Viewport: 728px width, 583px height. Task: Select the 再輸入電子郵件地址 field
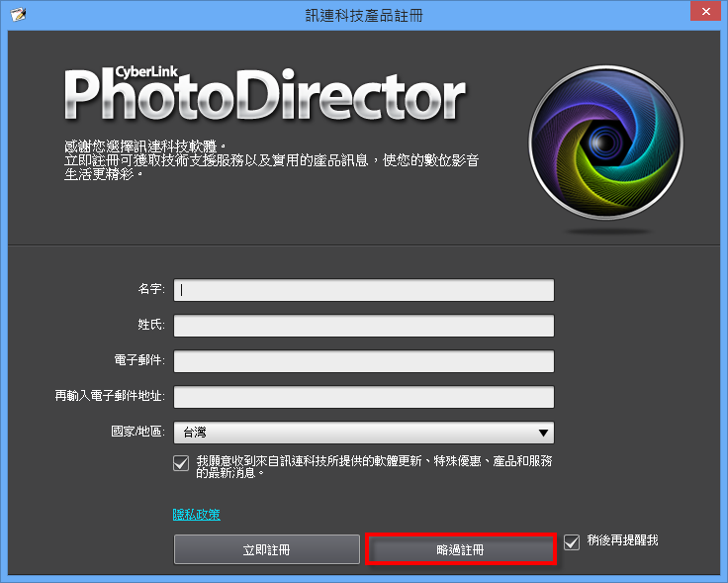(x=364, y=397)
